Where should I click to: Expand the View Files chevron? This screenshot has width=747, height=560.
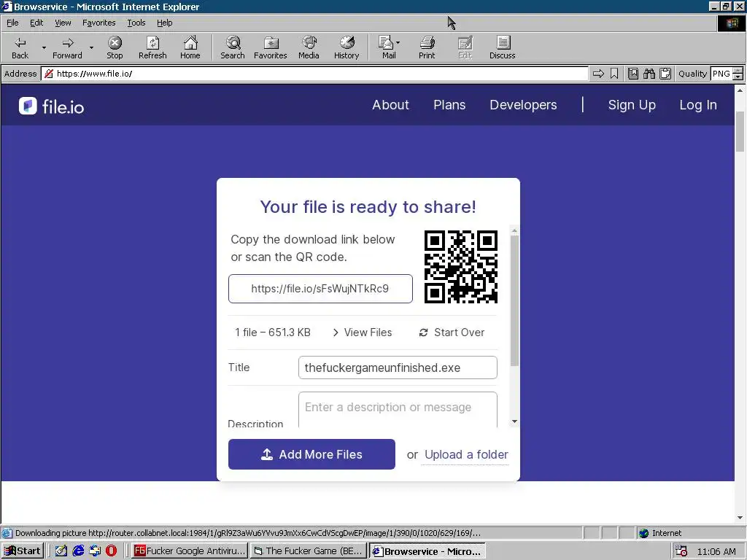click(336, 332)
